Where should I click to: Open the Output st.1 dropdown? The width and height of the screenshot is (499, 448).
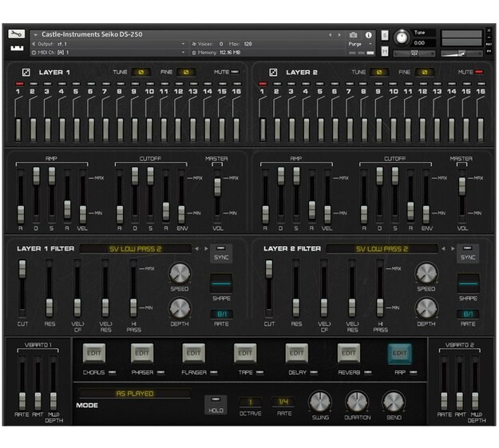109,44
